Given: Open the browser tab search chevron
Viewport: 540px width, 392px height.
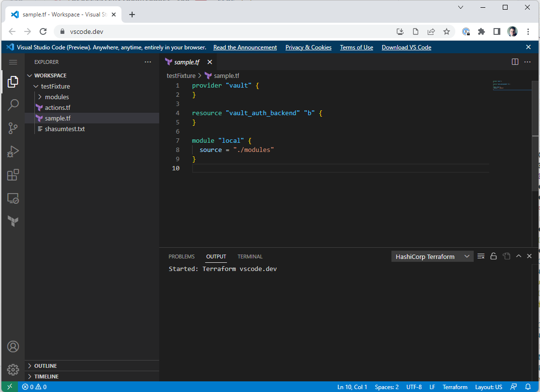Looking at the screenshot, I should click(x=461, y=7).
